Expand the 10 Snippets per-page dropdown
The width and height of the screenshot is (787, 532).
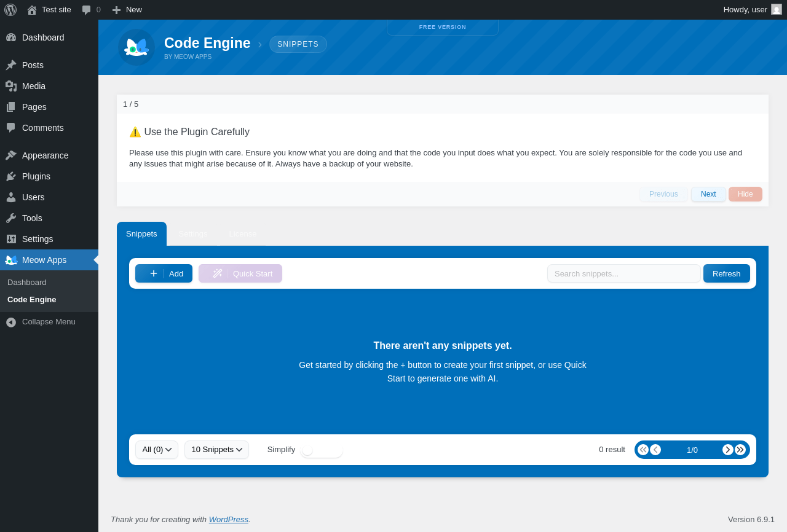click(216, 450)
